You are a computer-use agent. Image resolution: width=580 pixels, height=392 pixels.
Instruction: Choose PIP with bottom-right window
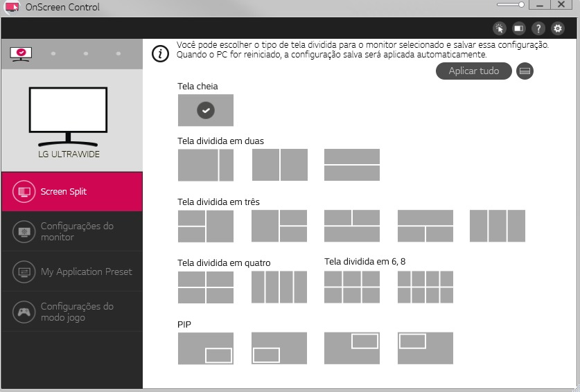[206, 348]
